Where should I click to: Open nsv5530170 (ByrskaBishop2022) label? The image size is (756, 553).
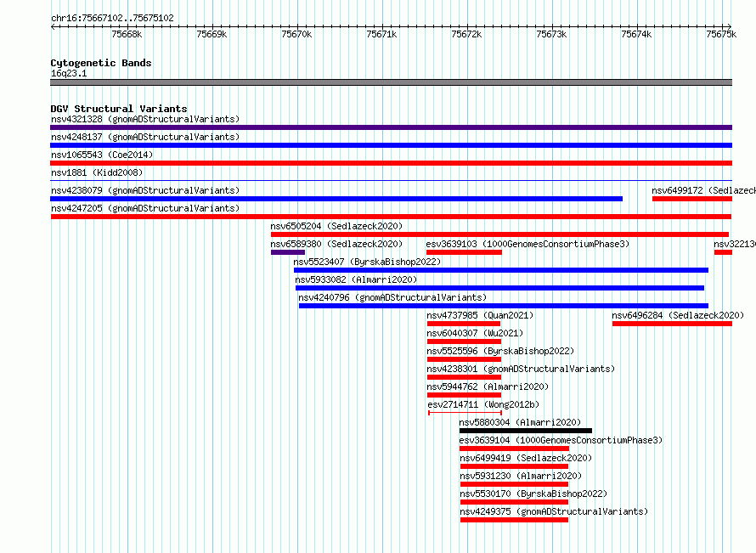[533, 494]
